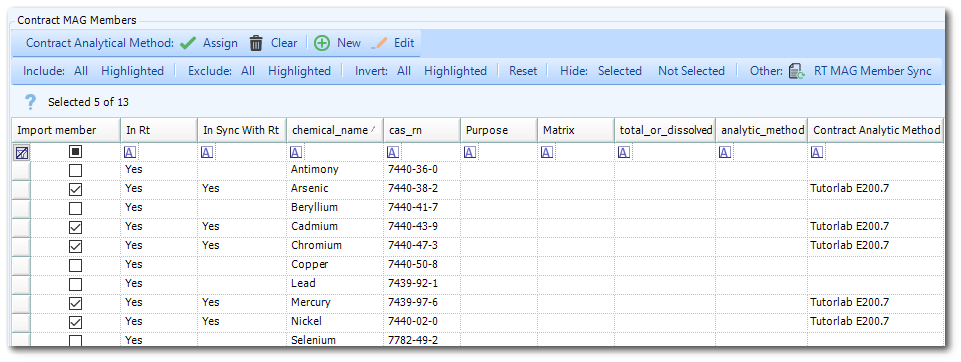The width and height of the screenshot is (961, 362).
Task: Click Hide Selected option
Action: [x=620, y=71]
